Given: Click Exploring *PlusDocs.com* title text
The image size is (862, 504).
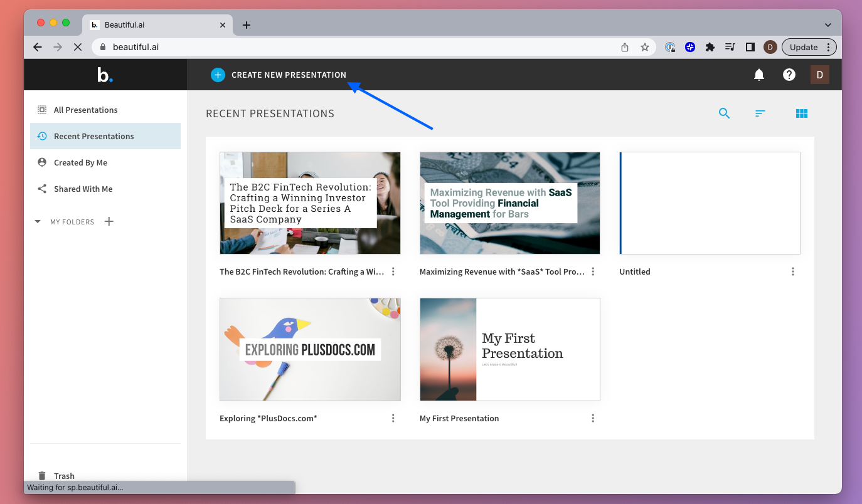Looking at the screenshot, I should click(x=269, y=418).
